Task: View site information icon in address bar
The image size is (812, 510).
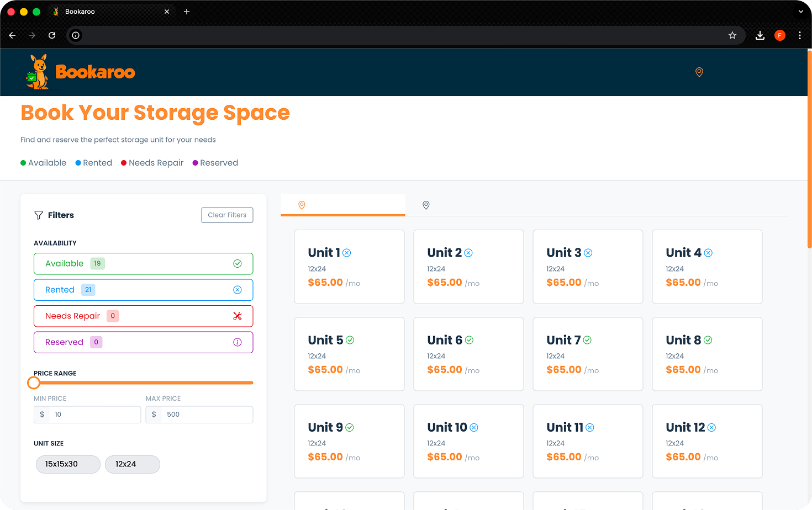Action: [x=76, y=35]
